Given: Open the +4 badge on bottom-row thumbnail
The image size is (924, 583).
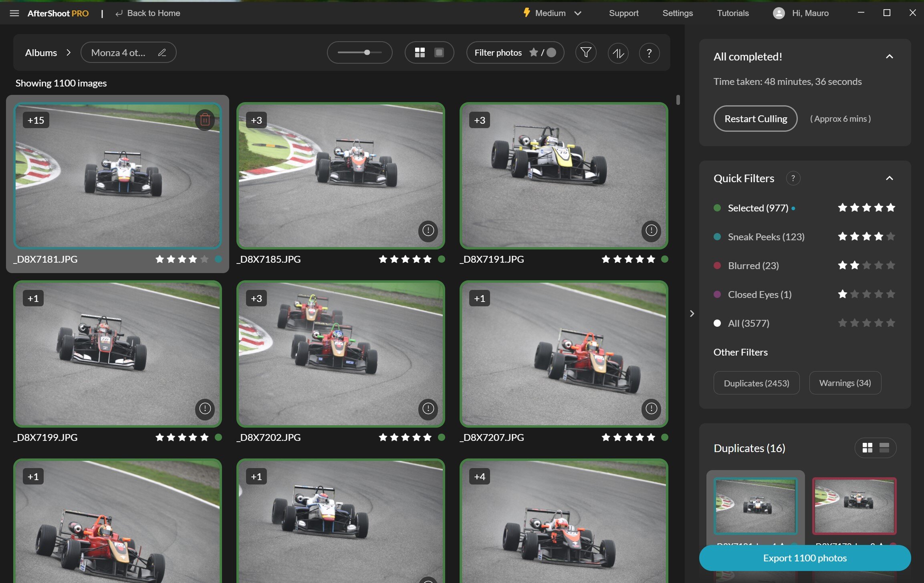Looking at the screenshot, I should point(480,476).
